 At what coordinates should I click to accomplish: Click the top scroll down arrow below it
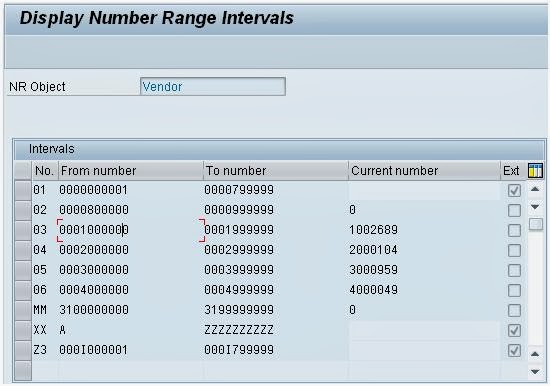535,207
